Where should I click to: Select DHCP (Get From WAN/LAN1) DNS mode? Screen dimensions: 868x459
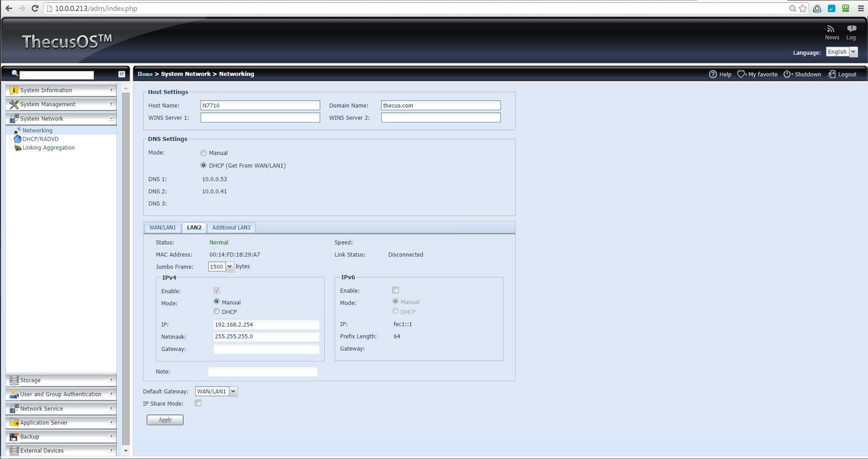click(203, 165)
